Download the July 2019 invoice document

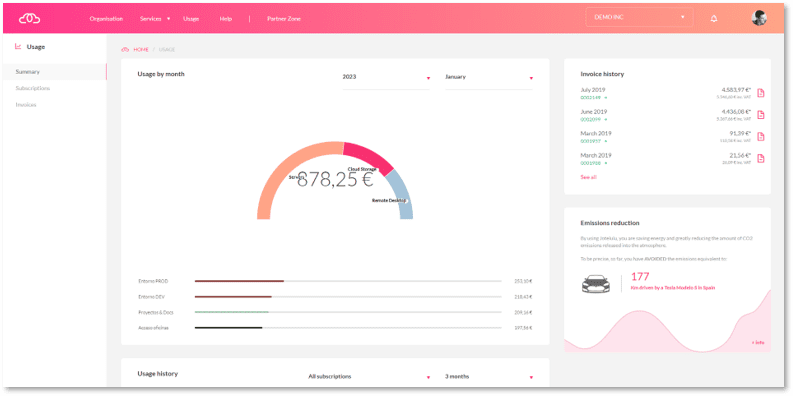(x=761, y=93)
